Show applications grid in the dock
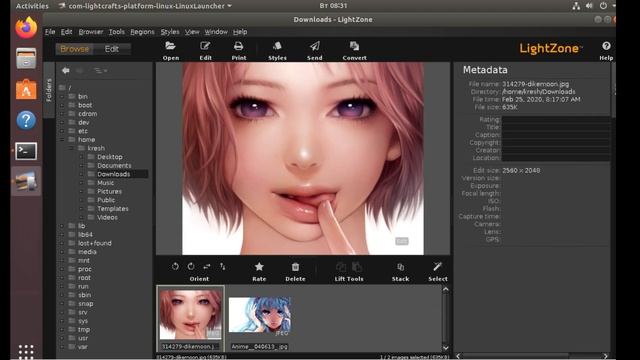Screen dimensions: 640x360 click(x=26, y=351)
